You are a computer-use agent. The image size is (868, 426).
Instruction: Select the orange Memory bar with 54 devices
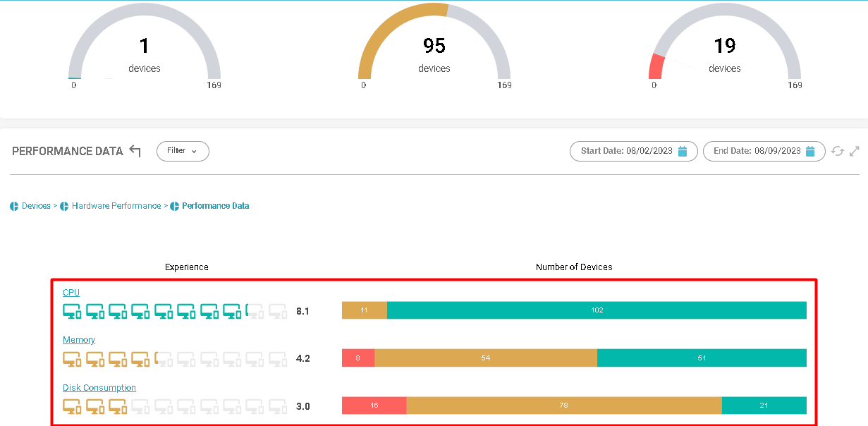[x=486, y=358]
